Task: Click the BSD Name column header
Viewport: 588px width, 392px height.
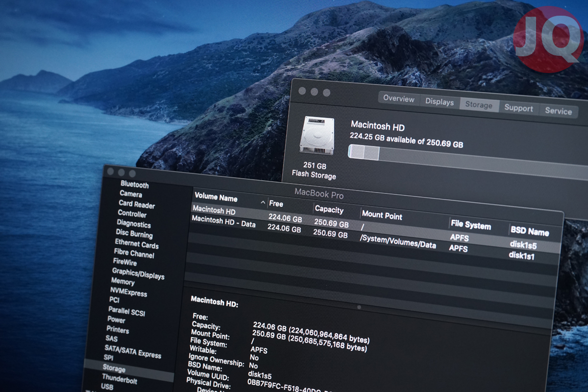Action: pos(530,231)
